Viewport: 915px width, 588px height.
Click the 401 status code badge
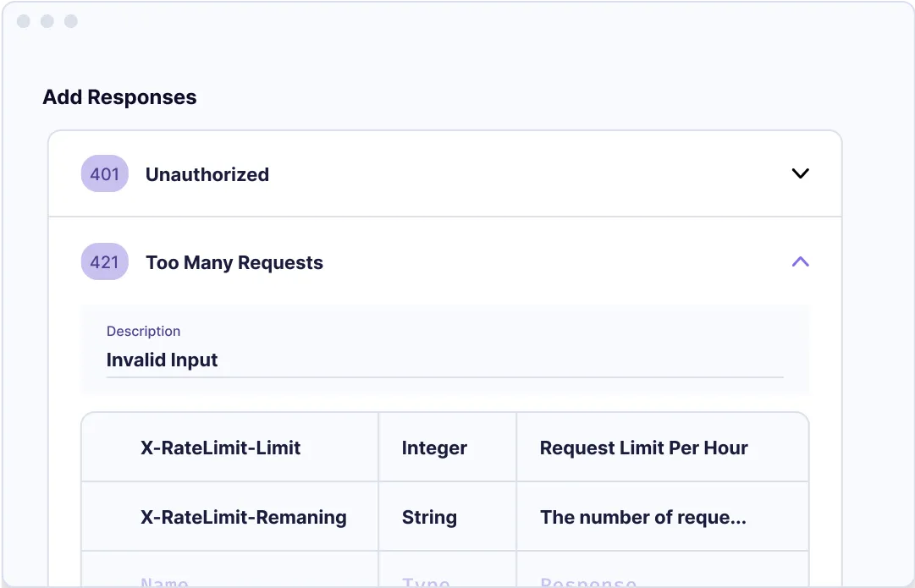105,174
